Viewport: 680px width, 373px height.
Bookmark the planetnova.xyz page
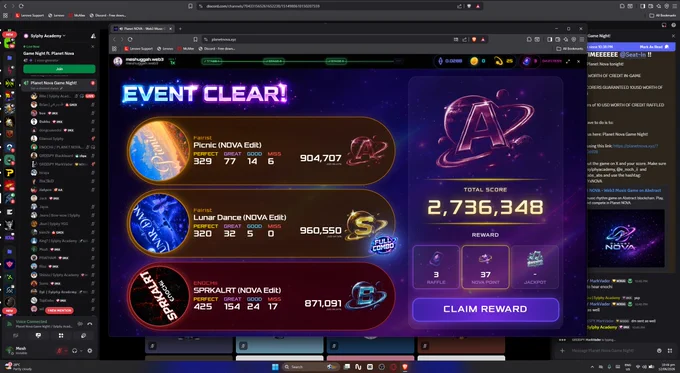[x=196, y=39]
